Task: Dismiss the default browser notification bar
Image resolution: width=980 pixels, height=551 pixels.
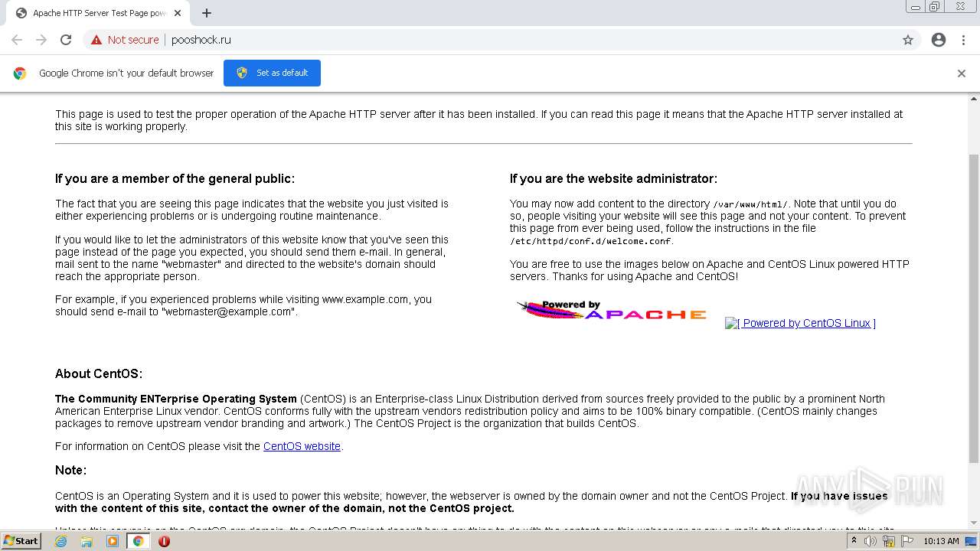Action: click(962, 73)
